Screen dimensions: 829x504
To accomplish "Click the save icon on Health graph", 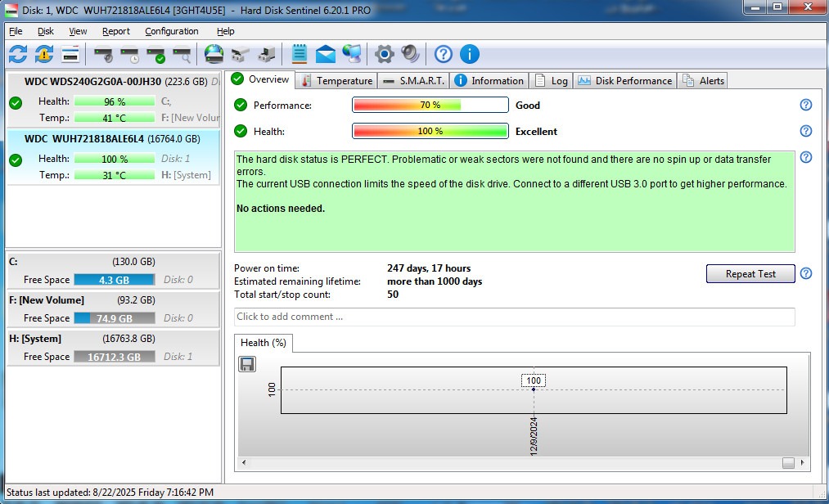I will click(x=247, y=364).
